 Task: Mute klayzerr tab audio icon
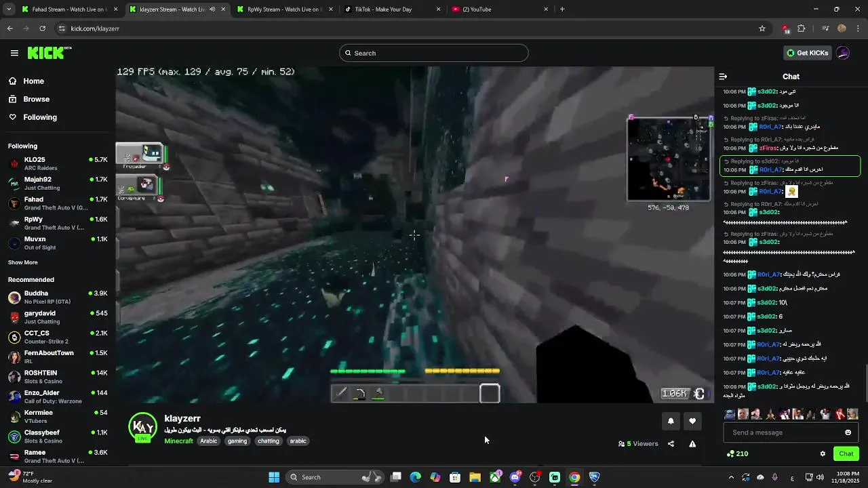point(212,9)
